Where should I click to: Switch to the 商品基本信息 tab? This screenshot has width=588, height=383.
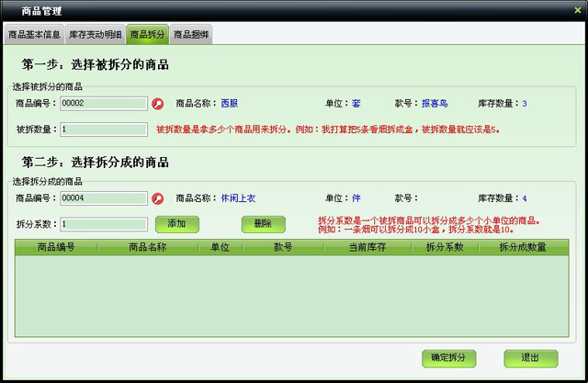pos(34,35)
